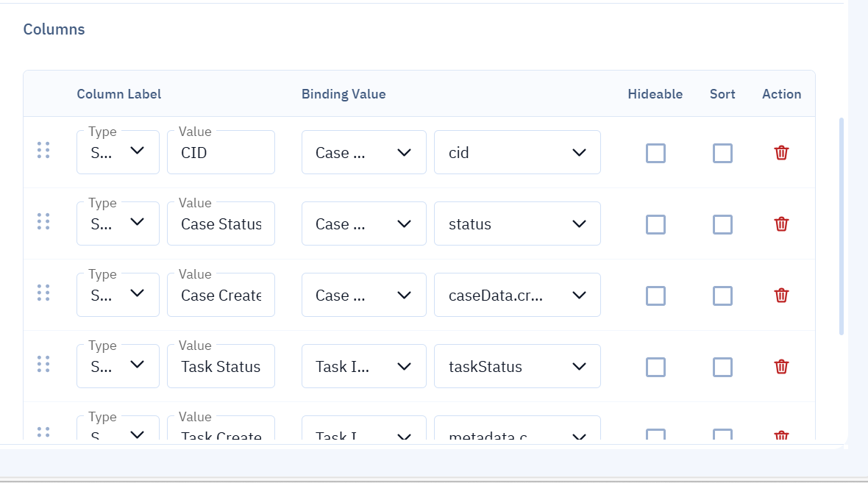Enable Hideable checkbox for CID row
The width and height of the screenshot is (868, 483).
(655, 153)
